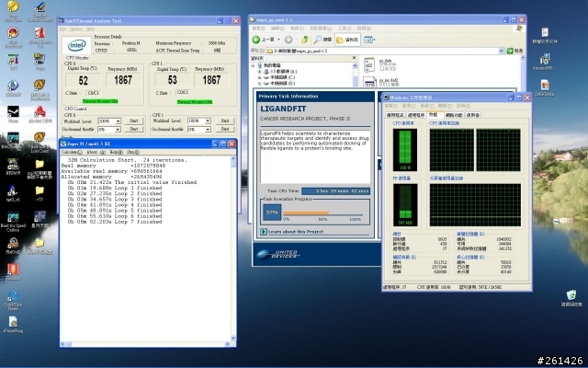Open CPU 1 On-demand throttle dropdown
Image resolution: width=588 pixels, height=368 pixels.
pos(208,129)
